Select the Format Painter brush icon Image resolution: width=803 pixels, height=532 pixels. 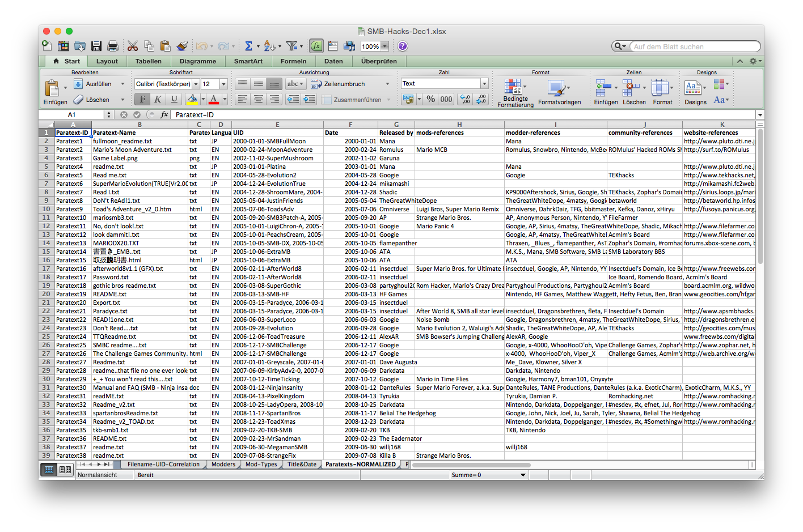(182, 46)
